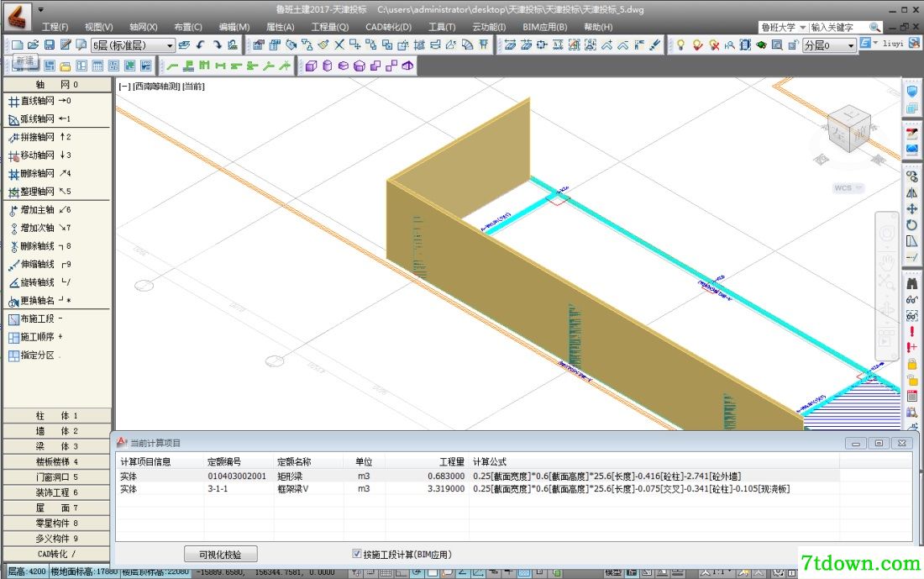Click the undo arrow icon

(201, 45)
